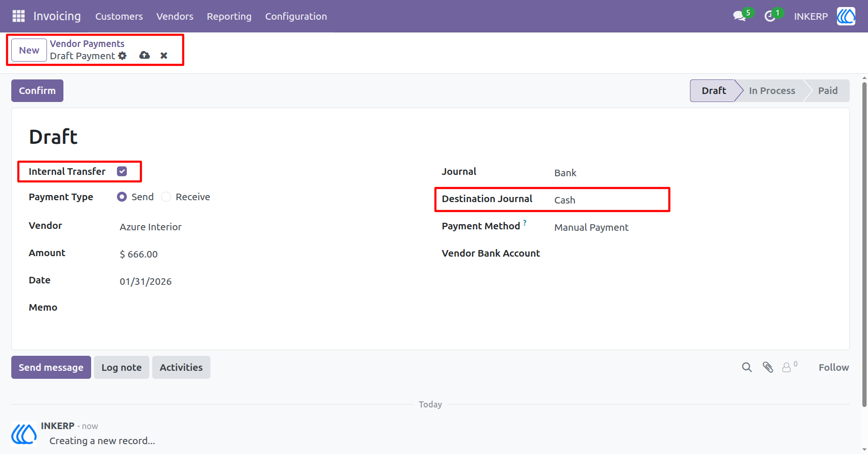Image resolution: width=868 pixels, height=454 pixels.
Task: Click the Follow button
Action: [x=834, y=368]
